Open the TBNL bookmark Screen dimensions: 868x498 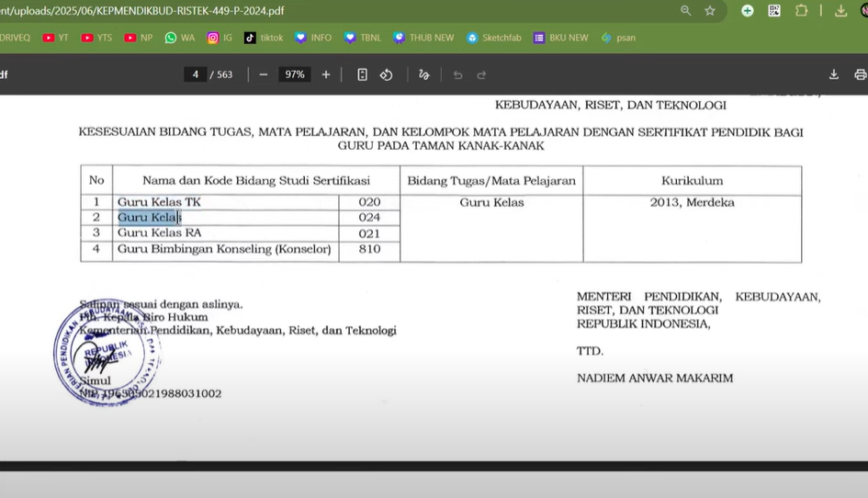click(x=363, y=38)
